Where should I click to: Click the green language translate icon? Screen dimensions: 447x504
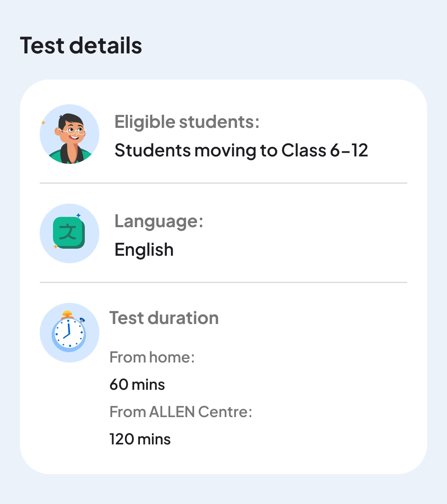point(69,233)
